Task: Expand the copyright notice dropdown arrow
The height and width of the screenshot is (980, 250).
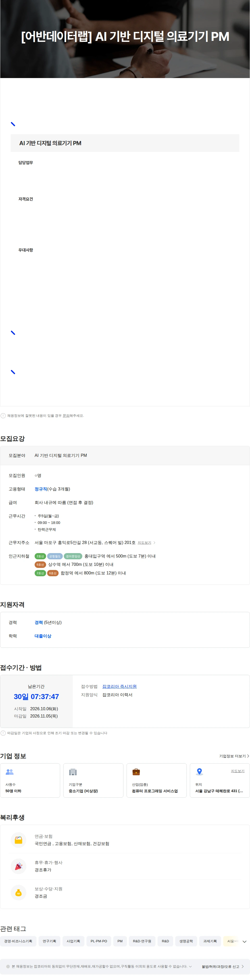Action: (190, 966)
